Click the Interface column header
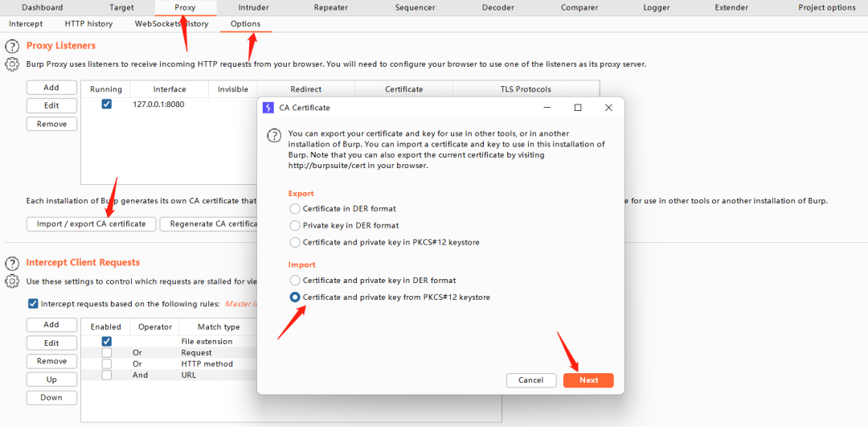The image size is (868, 427). coord(170,89)
